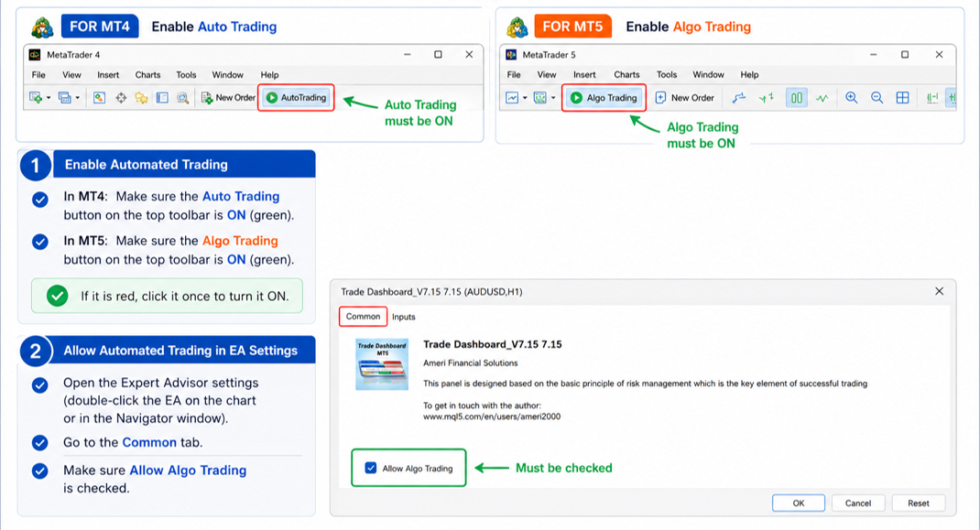Open Insert menu in MetaTrader 5

click(584, 74)
